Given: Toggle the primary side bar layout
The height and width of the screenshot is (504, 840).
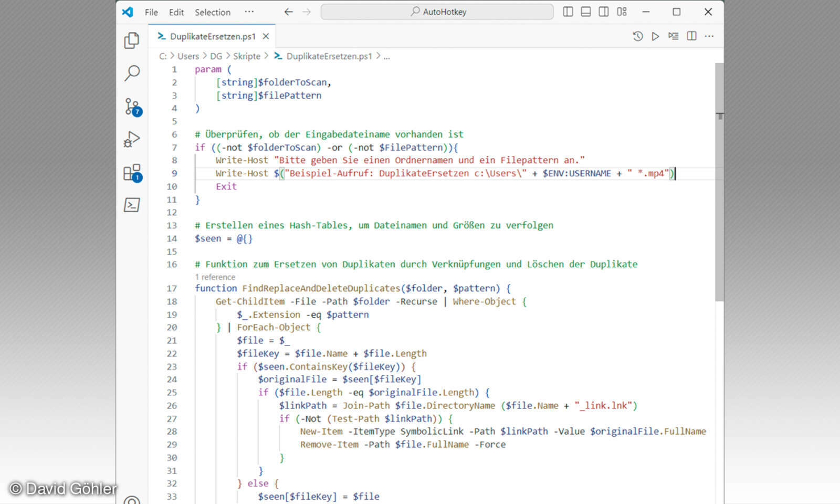Looking at the screenshot, I should pos(568,12).
